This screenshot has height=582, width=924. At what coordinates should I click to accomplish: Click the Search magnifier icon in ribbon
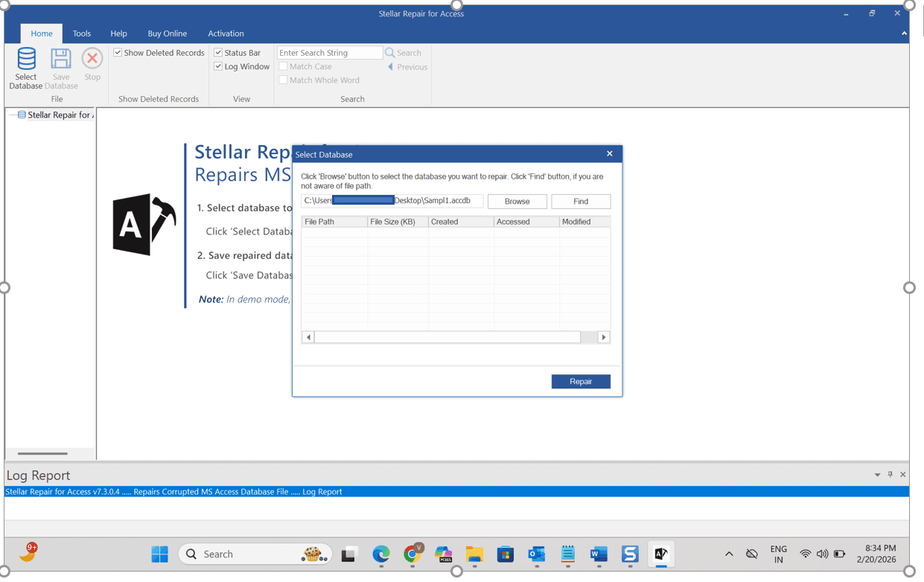pyautogui.click(x=390, y=53)
